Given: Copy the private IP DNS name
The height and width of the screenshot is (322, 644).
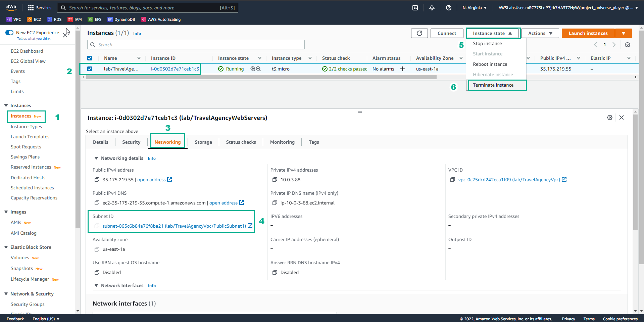Looking at the screenshot, I should [x=275, y=203].
